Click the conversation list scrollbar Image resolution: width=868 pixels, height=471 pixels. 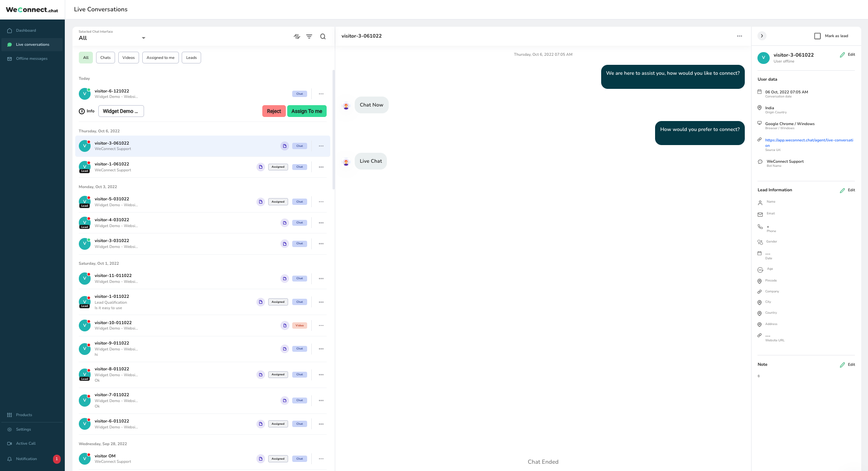click(333, 129)
